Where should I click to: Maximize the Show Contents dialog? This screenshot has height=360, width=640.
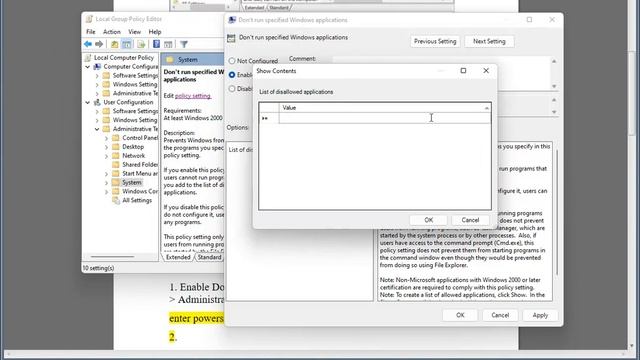[463, 71]
